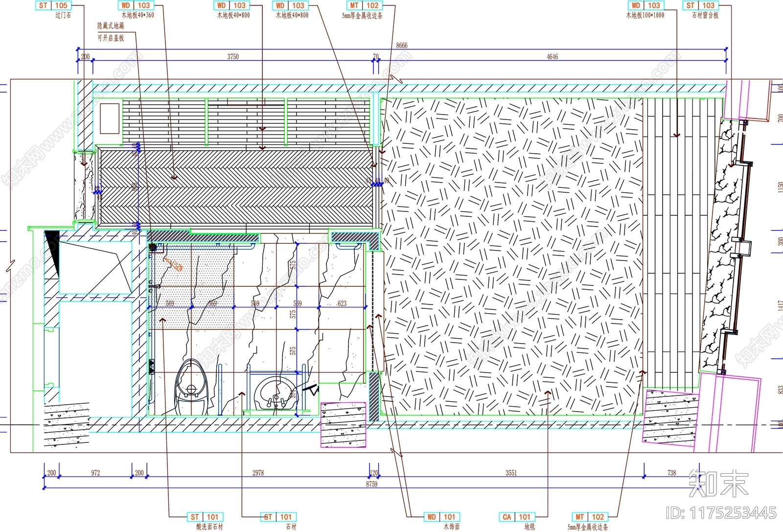Click the 738 dimension value

671,473
